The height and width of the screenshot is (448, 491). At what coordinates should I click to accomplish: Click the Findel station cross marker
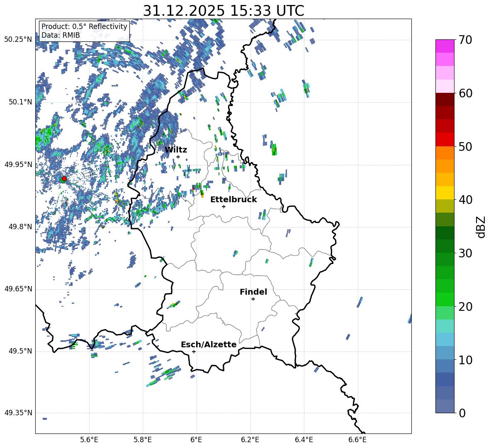[x=253, y=299]
